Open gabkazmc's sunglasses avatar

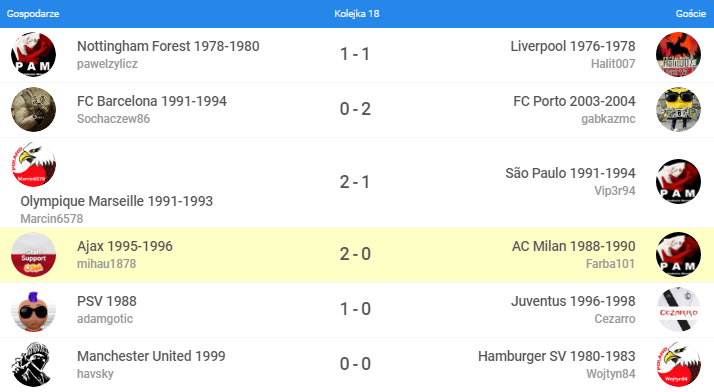678,110
